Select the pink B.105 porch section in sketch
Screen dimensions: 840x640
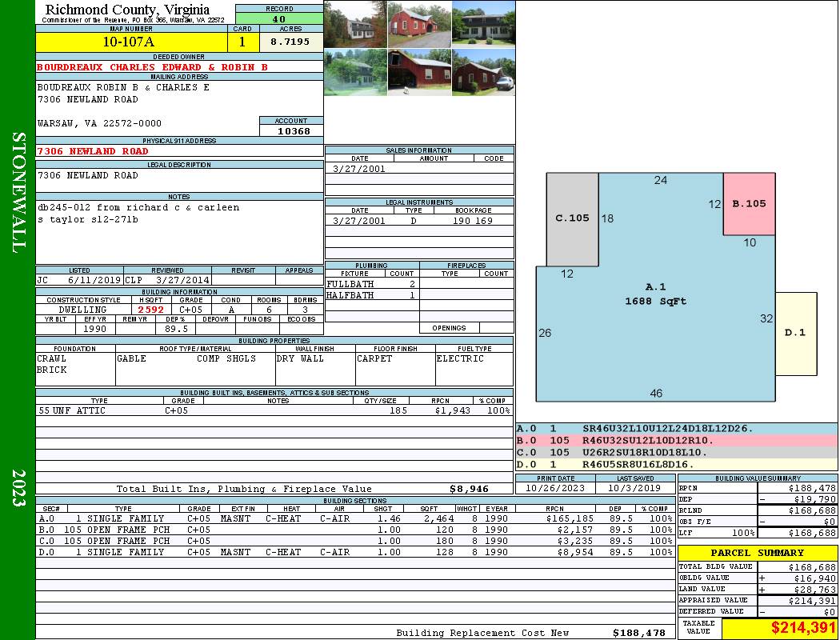tap(749, 203)
